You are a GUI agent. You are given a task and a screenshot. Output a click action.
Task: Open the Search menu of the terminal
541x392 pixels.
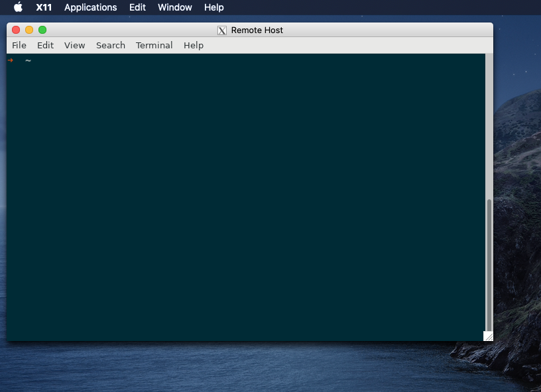[111, 45]
